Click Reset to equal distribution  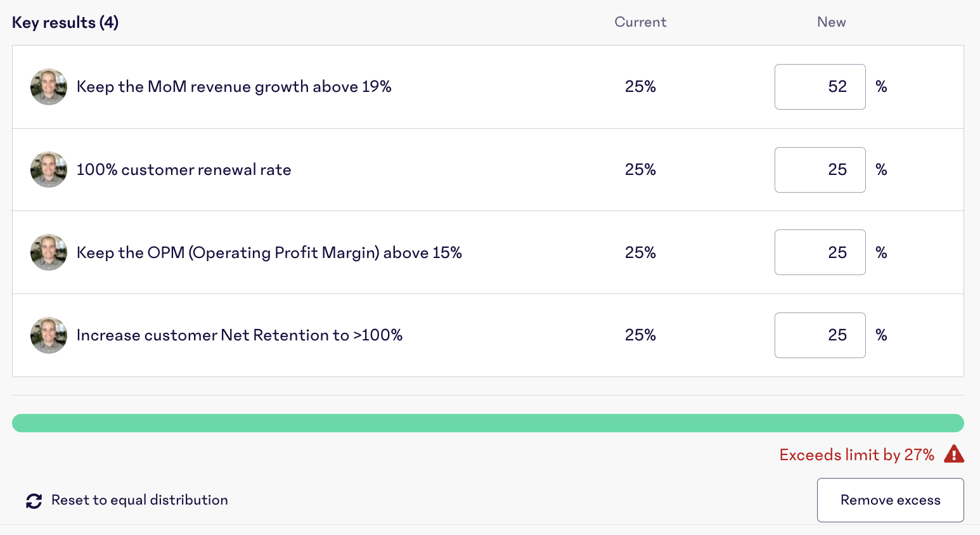click(139, 500)
